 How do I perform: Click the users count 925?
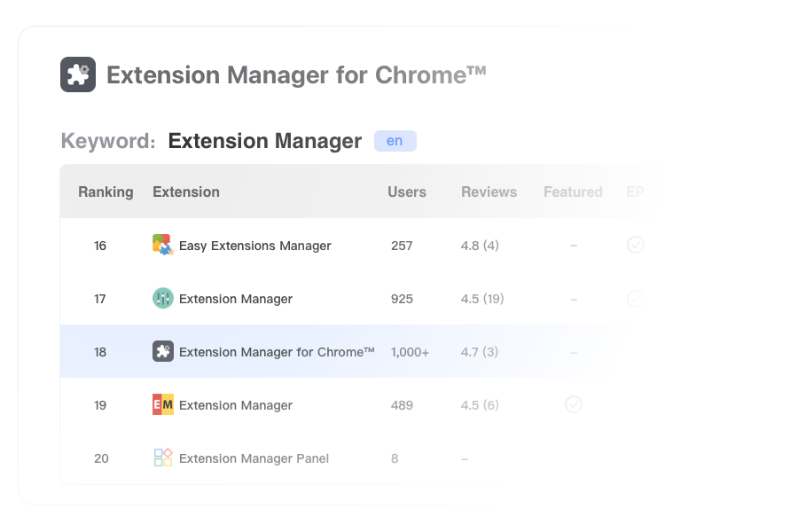pos(402,299)
